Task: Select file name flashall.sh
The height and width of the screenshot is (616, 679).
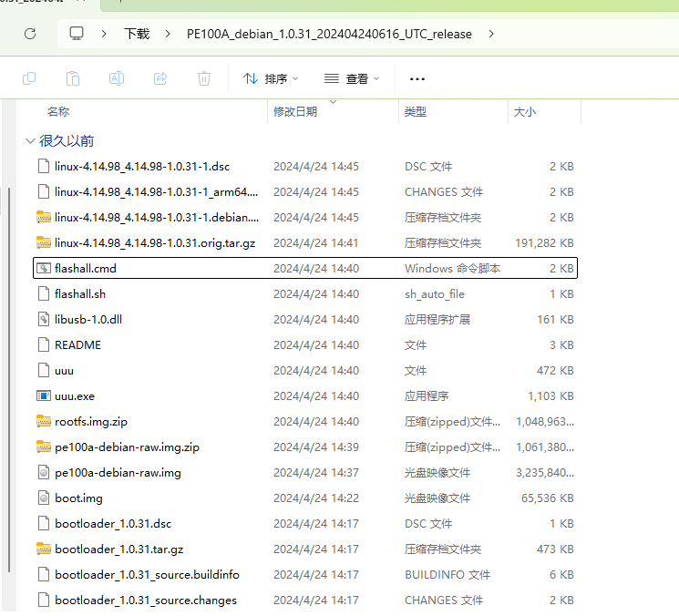Action: coord(80,294)
